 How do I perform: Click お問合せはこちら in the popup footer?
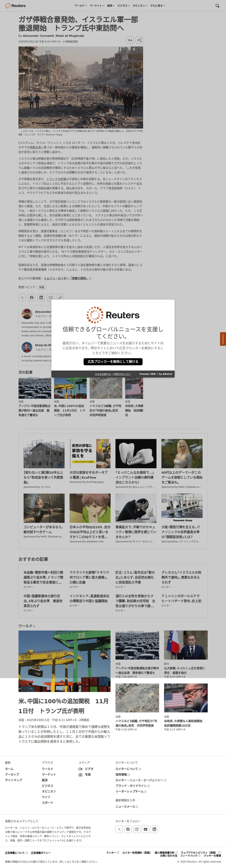point(122,374)
